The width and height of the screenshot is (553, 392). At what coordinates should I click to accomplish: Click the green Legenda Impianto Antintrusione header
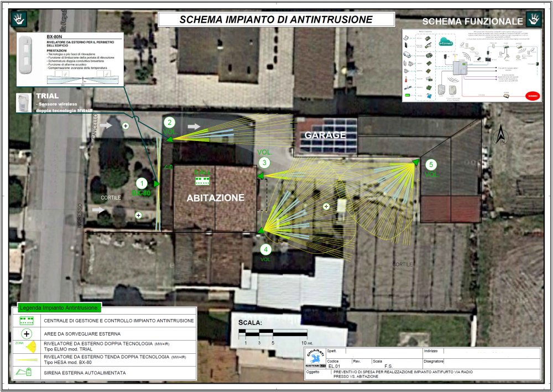coord(60,308)
